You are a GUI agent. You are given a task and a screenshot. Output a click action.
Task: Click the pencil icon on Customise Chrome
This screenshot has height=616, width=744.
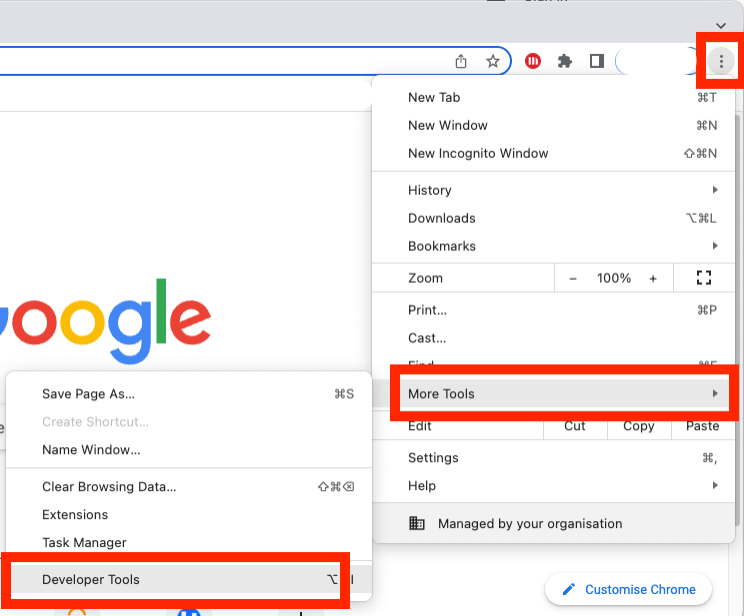570,589
